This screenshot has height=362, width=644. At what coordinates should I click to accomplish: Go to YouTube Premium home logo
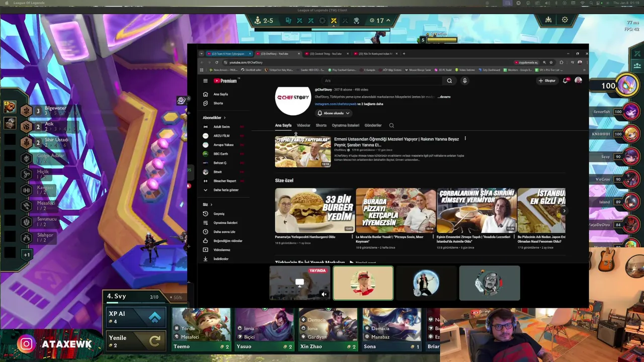(225, 80)
